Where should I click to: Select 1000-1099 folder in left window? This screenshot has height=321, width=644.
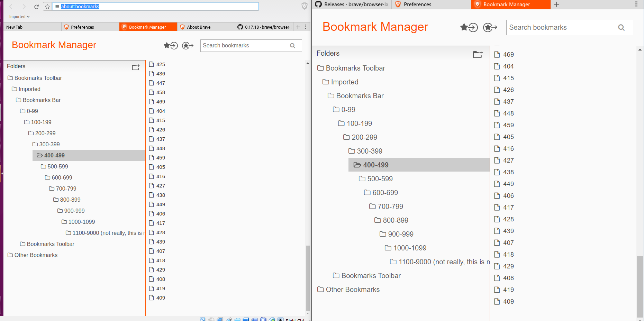click(x=78, y=222)
